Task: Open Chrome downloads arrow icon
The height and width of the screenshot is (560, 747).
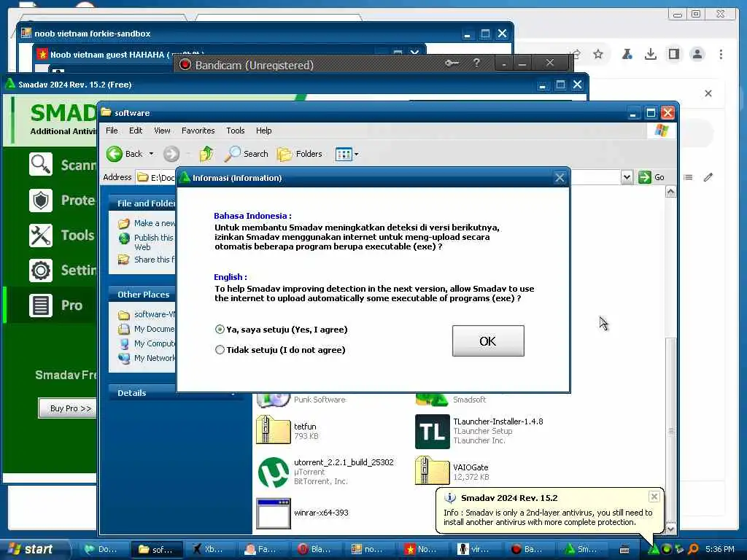Action: [x=650, y=54]
